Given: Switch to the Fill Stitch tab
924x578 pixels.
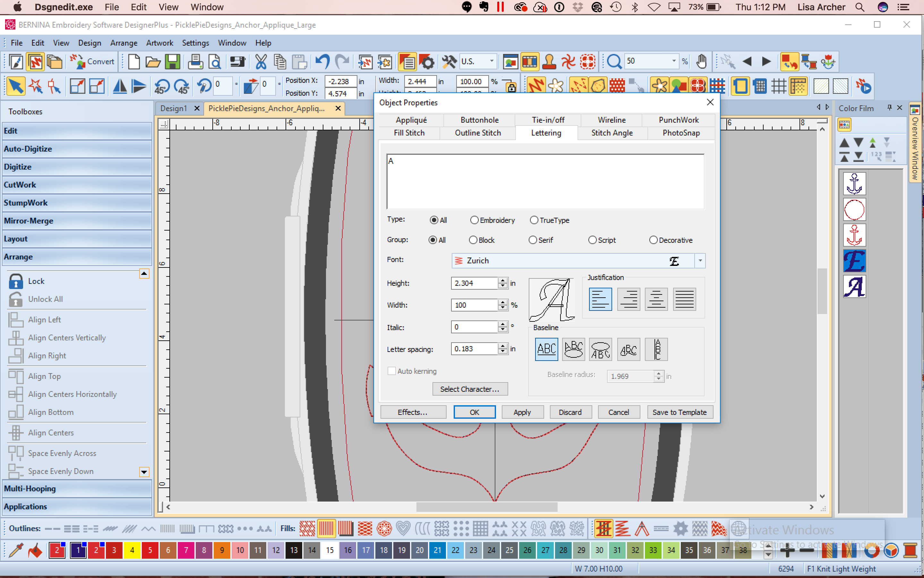Looking at the screenshot, I should tap(409, 133).
